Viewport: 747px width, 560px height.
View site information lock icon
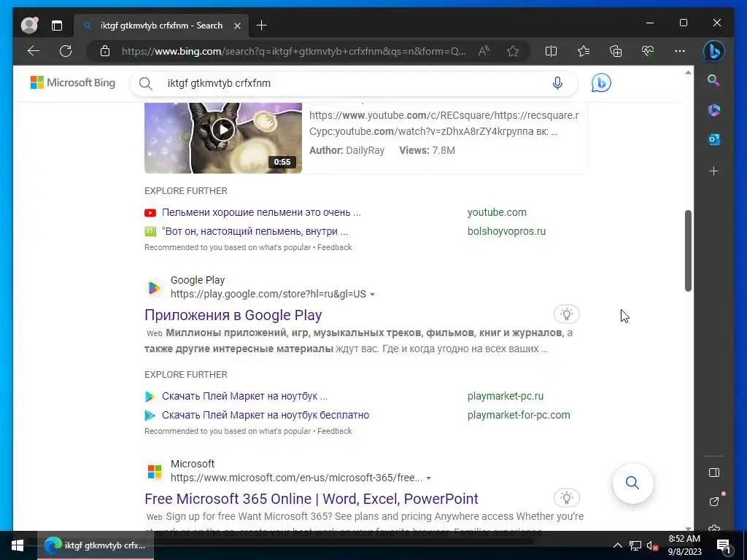[x=105, y=51]
